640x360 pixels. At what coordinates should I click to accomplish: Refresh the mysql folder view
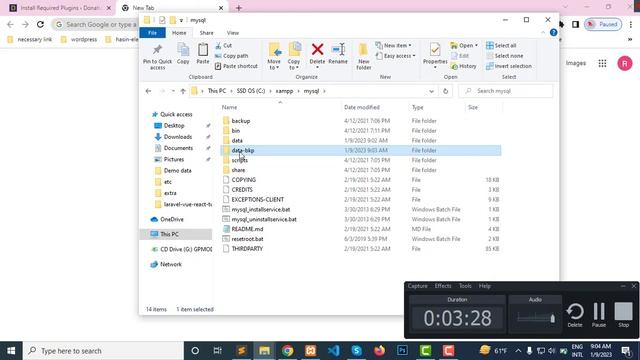(445, 91)
